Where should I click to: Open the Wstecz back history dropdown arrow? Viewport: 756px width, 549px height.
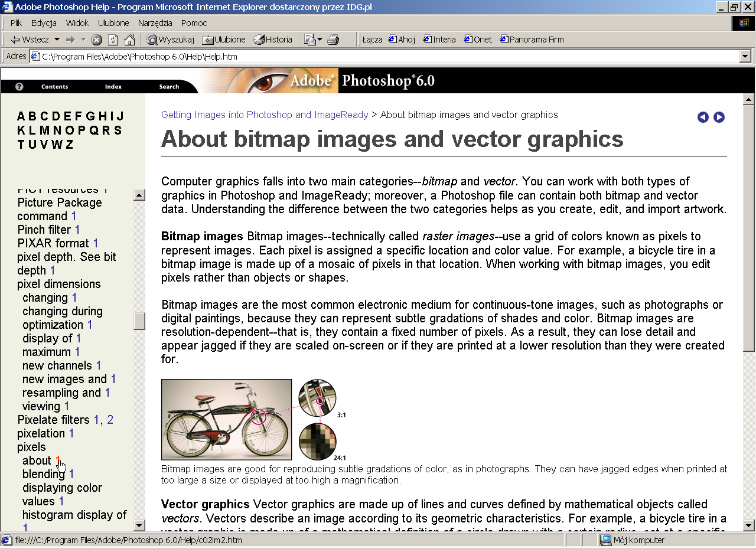tap(57, 40)
